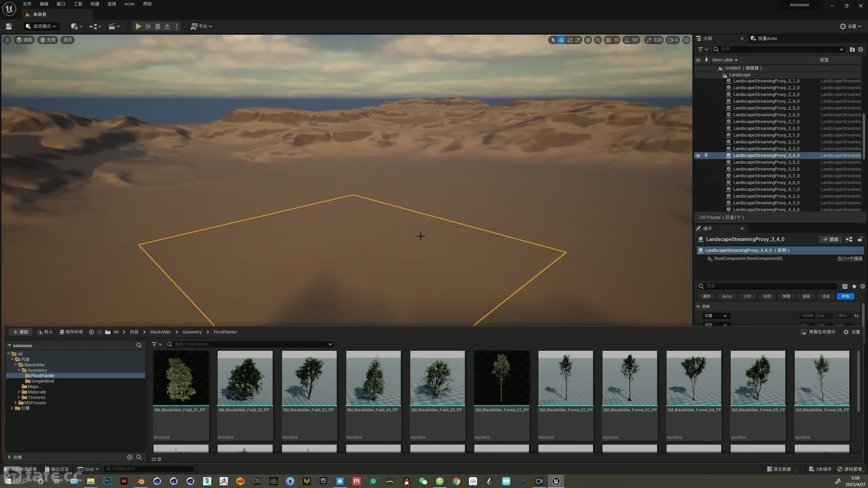Select the 所有 all filter in details

[x=846, y=296]
